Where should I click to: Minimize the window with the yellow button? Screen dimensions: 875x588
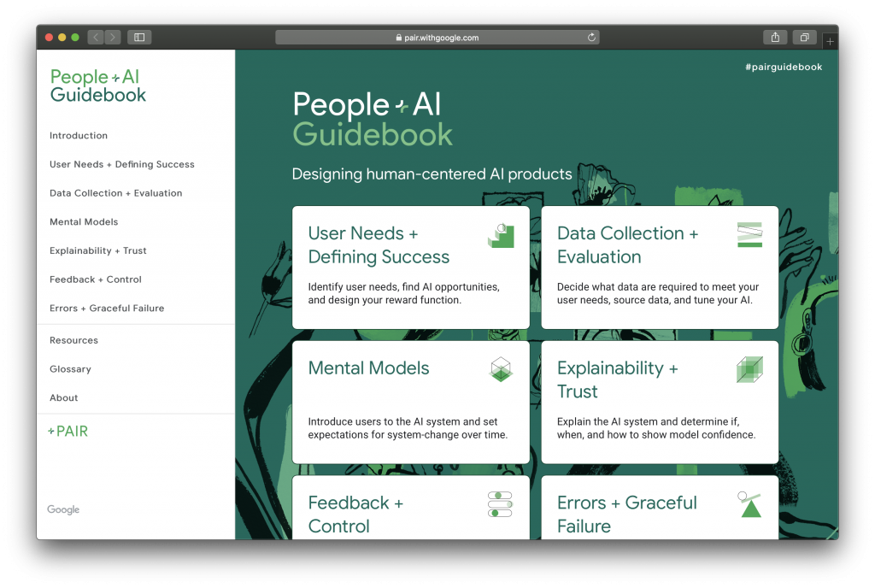[x=62, y=38]
